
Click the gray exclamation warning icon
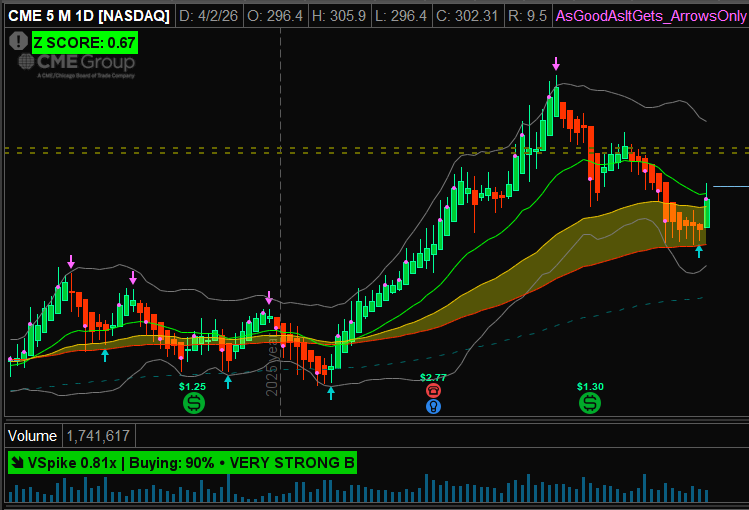point(18,41)
